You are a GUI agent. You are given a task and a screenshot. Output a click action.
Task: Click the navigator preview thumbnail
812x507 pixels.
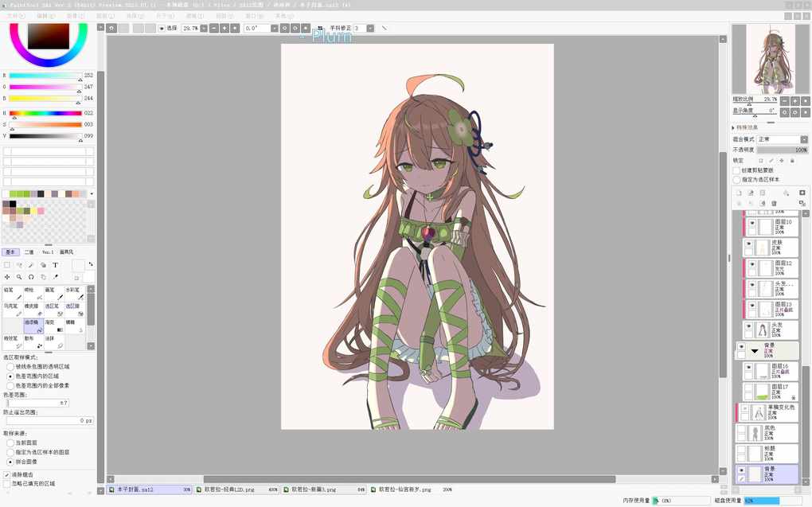click(x=771, y=59)
